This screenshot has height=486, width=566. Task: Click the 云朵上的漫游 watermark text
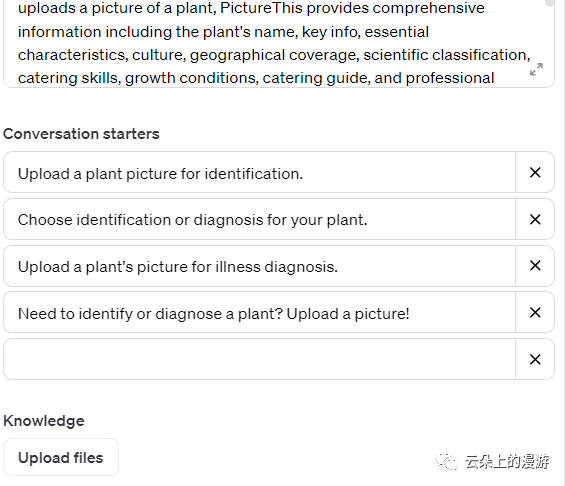coord(507,461)
